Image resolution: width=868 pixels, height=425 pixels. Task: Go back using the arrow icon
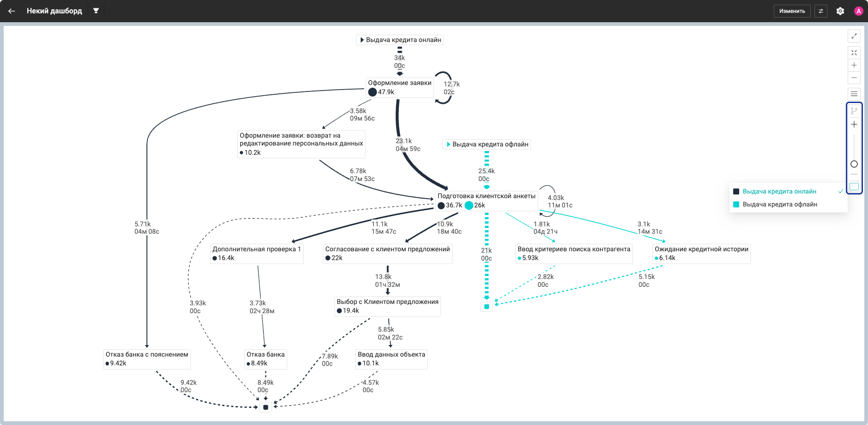point(12,11)
